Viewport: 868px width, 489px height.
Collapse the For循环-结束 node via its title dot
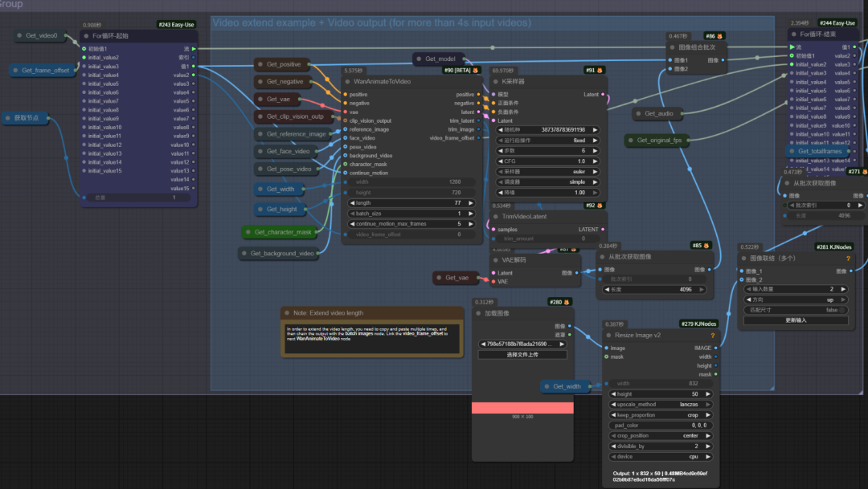point(794,35)
